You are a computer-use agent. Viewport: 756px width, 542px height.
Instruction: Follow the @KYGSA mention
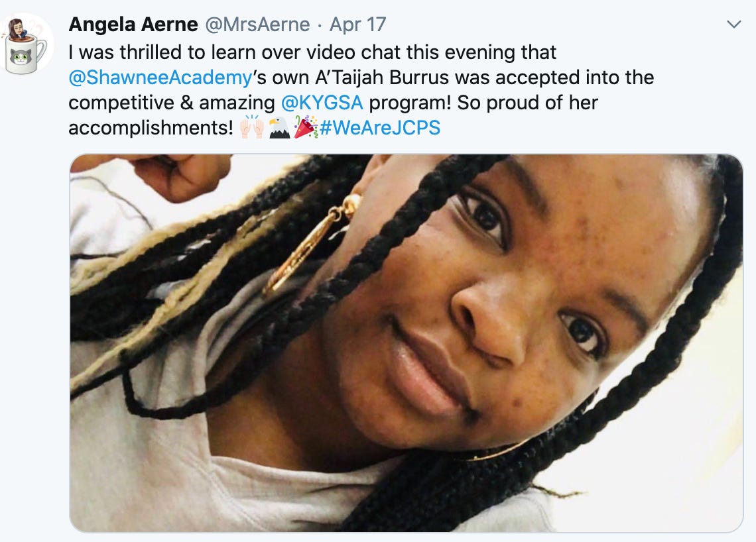point(322,103)
